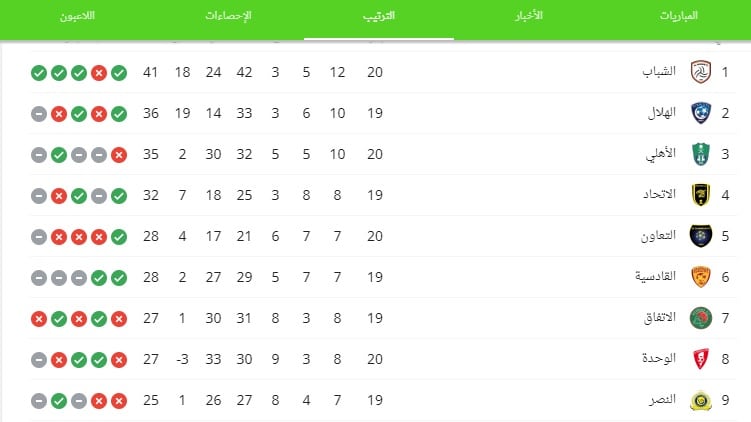Click the points value 41 for الشباب
Screen dimensions: 751x422
point(150,72)
